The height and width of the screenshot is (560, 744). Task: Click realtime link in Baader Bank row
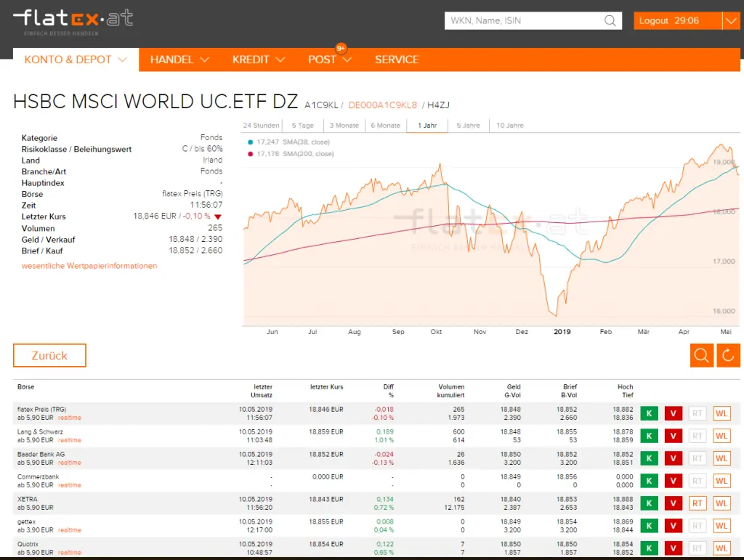[x=70, y=463]
